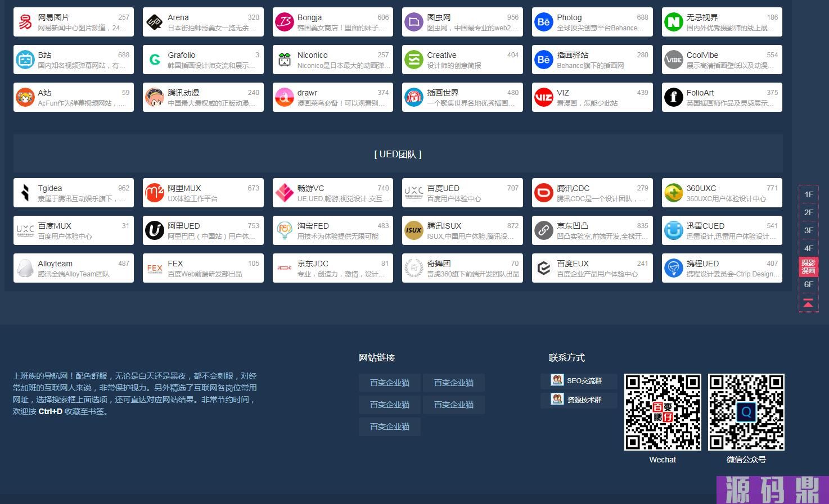This screenshot has height=504, width=829.
Task: Click the drawr icon
Action: [285, 97]
